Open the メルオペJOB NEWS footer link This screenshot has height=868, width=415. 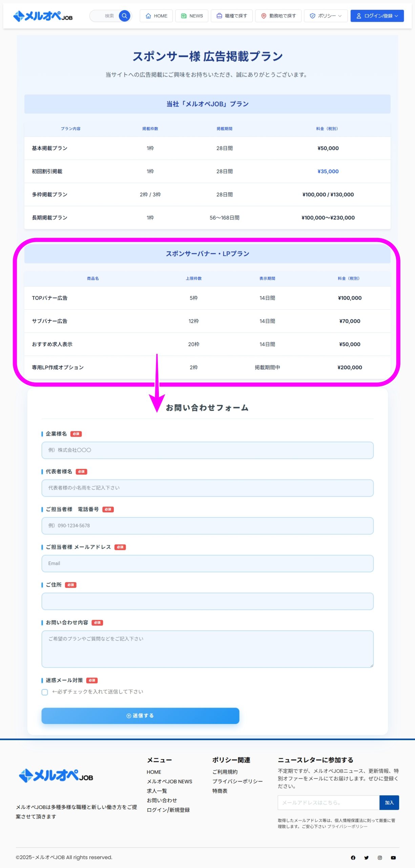pos(169,781)
